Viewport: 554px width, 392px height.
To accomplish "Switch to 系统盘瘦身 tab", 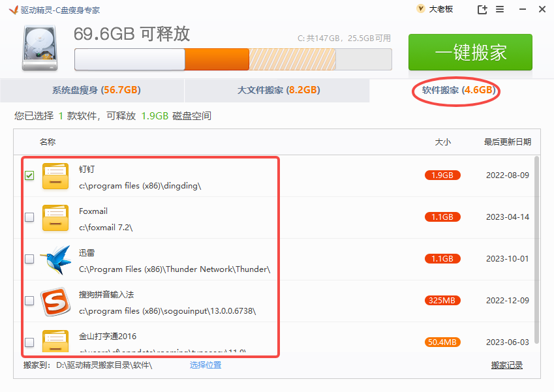I will (x=92, y=90).
